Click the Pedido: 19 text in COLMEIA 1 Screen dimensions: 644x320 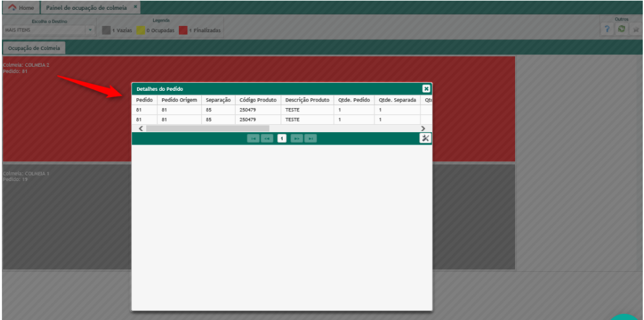point(15,180)
